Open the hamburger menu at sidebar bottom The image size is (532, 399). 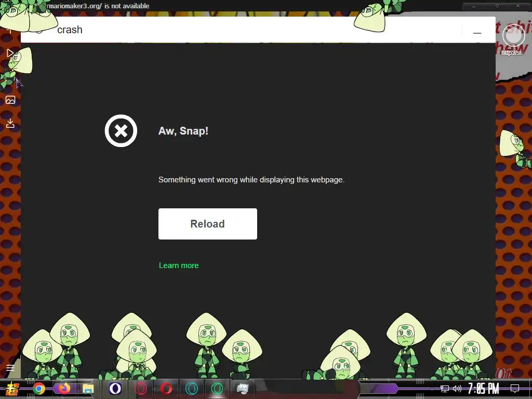[10, 368]
